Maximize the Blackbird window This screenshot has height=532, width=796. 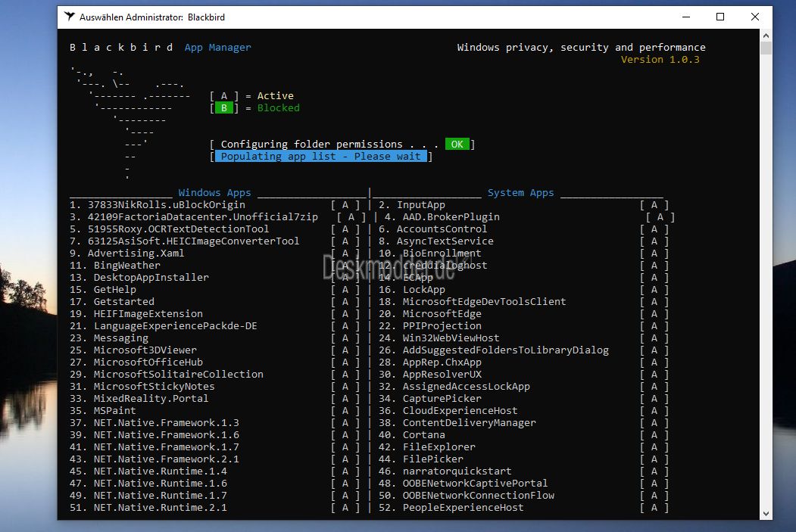pyautogui.click(x=720, y=17)
